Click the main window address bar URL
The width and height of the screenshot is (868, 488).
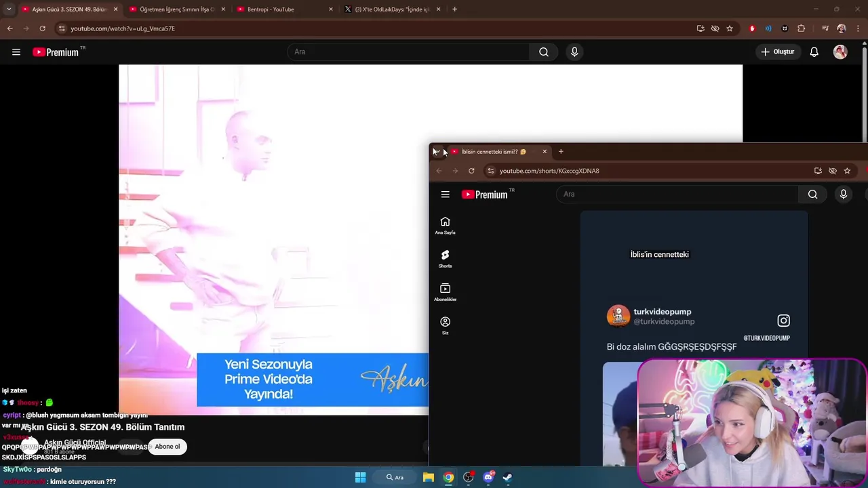123,28
